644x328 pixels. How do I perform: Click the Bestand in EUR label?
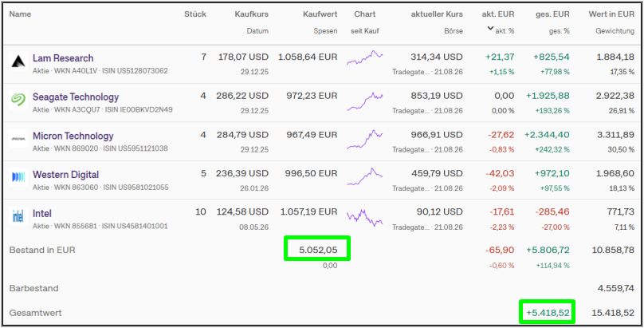pos(42,250)
